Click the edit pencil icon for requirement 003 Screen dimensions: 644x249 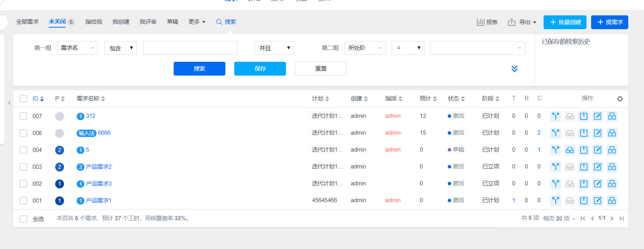coord(598,167)
